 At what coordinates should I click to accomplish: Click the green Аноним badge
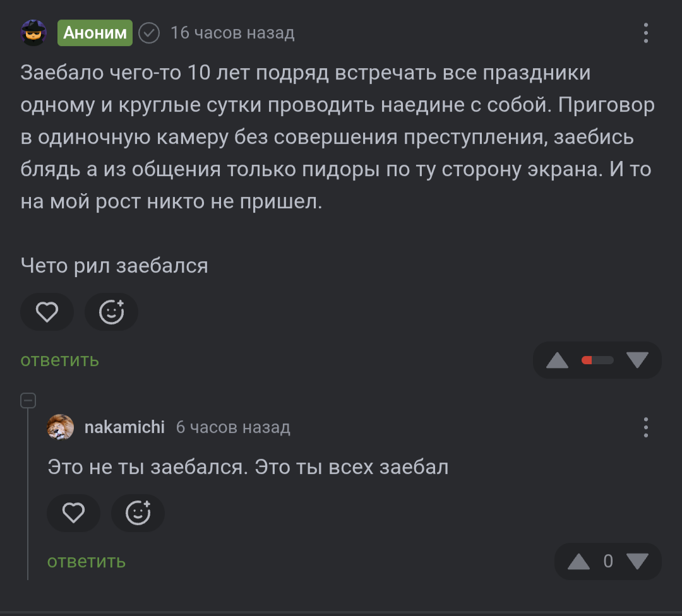point(95,33)
